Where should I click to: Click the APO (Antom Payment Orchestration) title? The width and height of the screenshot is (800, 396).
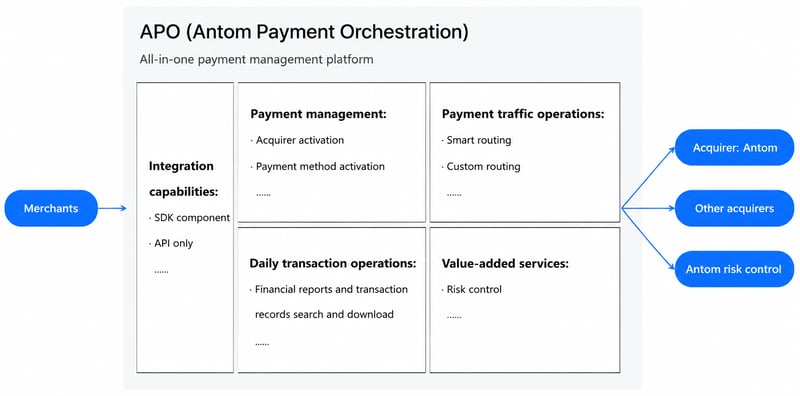tap(304, 32)
